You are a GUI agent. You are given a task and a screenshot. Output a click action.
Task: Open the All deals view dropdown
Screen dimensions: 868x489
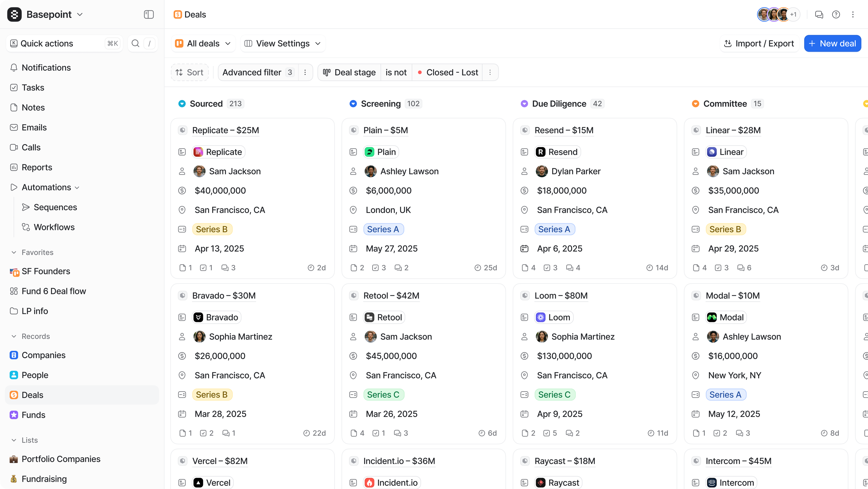pyautogui.click(x=203, y=43)
